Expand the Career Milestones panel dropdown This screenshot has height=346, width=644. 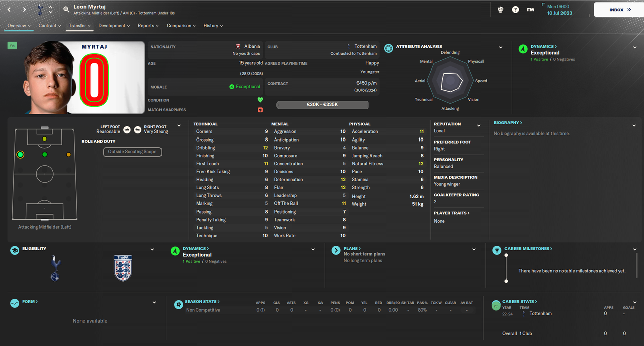click(635, 249)
